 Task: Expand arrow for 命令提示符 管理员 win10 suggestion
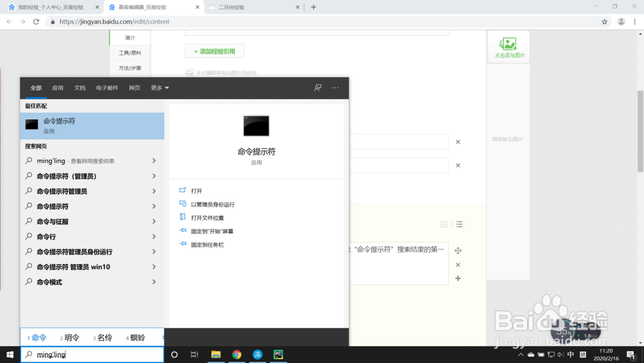[x=154, y=267]
